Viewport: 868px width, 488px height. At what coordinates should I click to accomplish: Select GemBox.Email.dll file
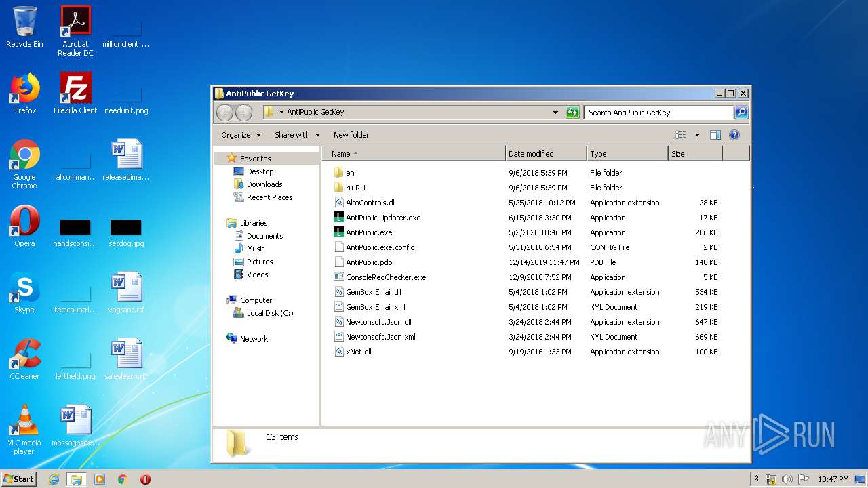coord(373,292)
